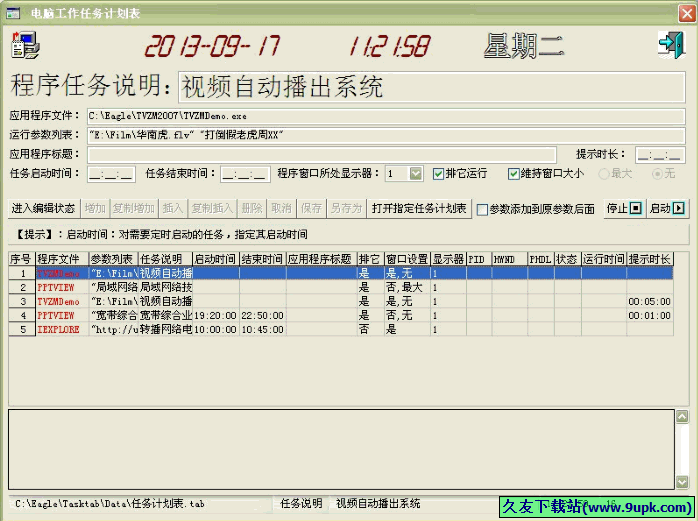Image resolution: width=698 pixels, height=521 pixels.
Task: Select row 3 TVZMDemo program cell
Action: pos(62,301)
